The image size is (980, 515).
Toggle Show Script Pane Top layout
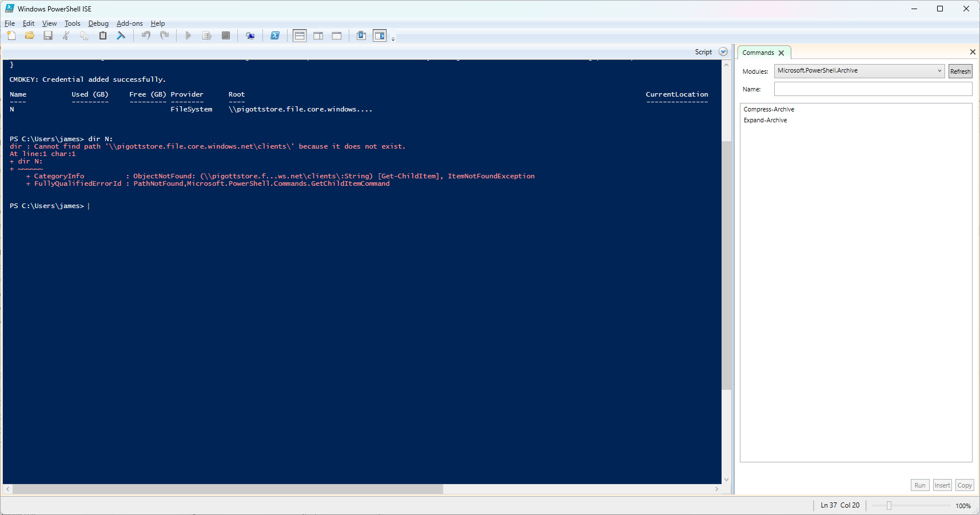pos(300,35)
